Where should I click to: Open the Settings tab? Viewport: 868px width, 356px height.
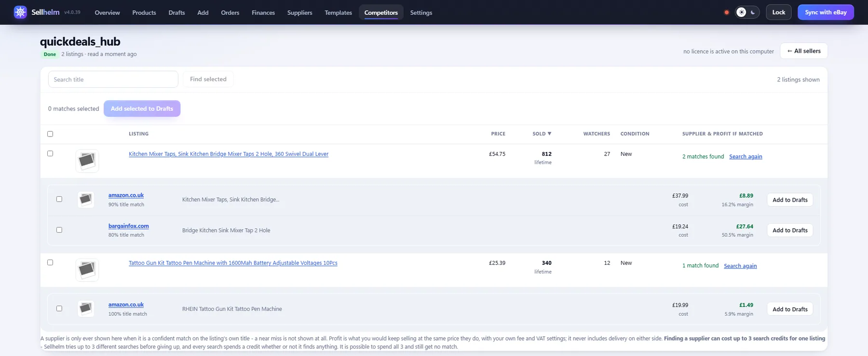[421, 13]
